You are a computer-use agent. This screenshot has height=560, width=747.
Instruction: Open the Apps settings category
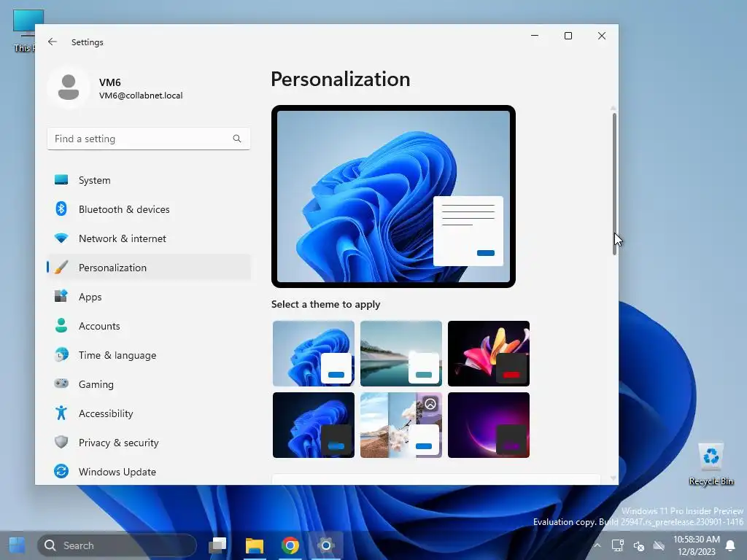(x=149, y=296)
